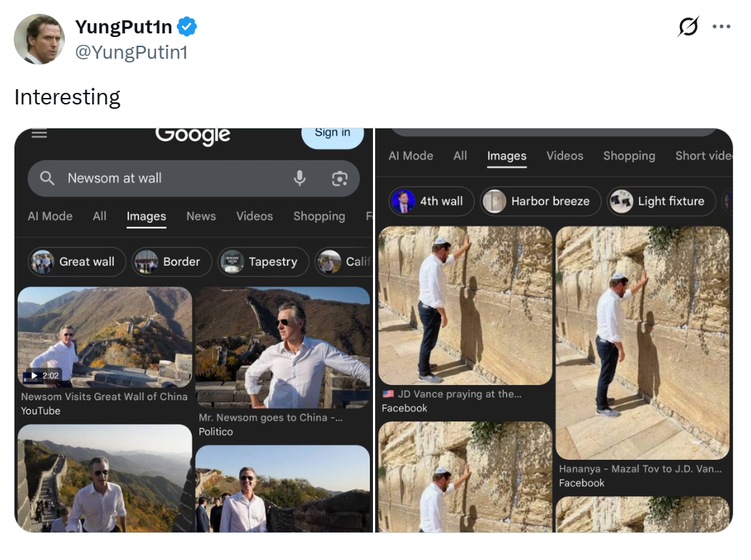Click the 'Interesting' tweet text
Image resolution: width=751 pixels, height=560 pixels.
(67, 97)
